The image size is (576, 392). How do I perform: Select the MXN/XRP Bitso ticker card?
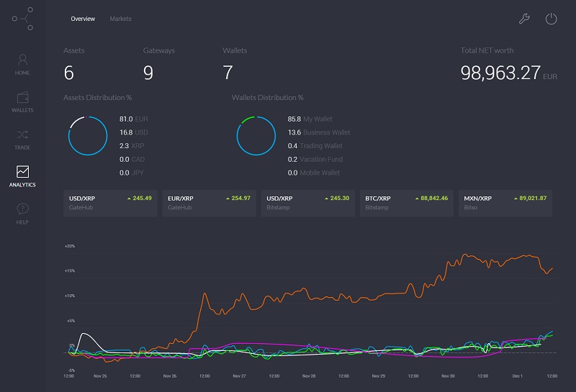coord(505,203)
